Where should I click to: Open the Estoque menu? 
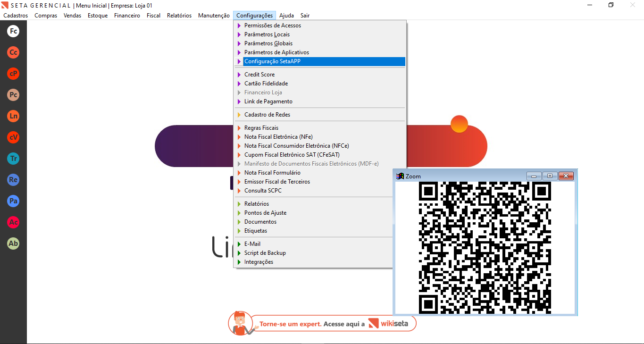[98, 16]
